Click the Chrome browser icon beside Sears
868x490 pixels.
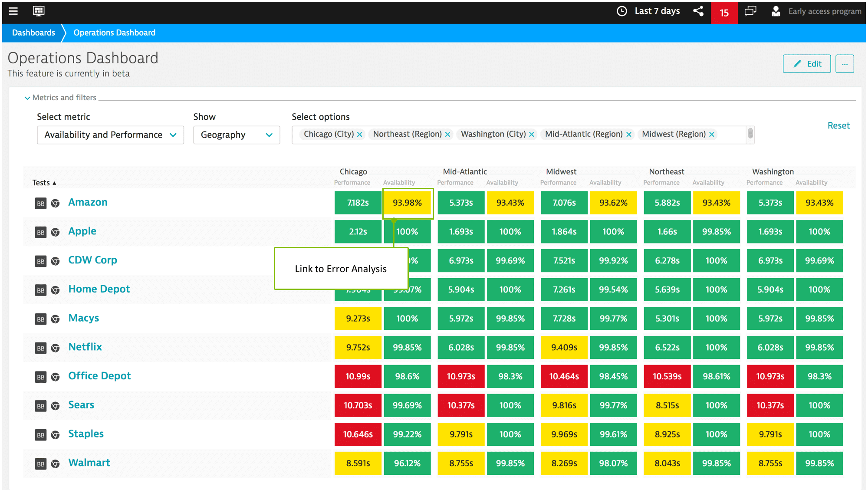click(55, 406)
